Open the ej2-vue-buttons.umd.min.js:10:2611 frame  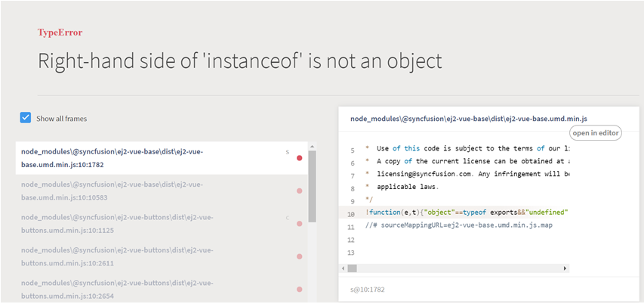tap(113, 256)
